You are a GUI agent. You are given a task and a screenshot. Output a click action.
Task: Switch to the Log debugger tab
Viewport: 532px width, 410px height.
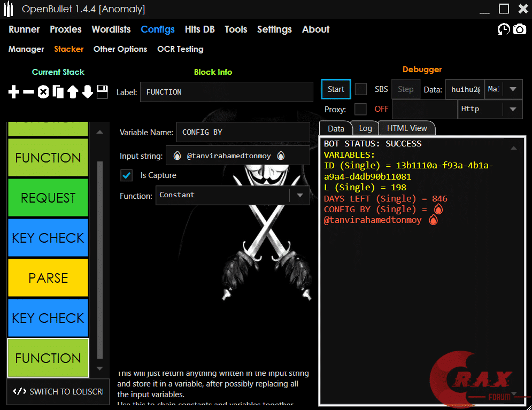point(365,128)
